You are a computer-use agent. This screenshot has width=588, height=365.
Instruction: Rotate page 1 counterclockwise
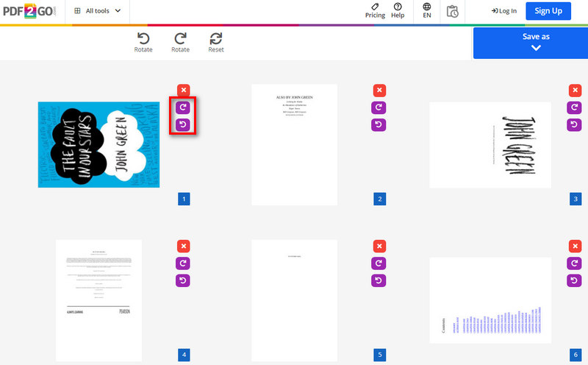click(183, 124)
